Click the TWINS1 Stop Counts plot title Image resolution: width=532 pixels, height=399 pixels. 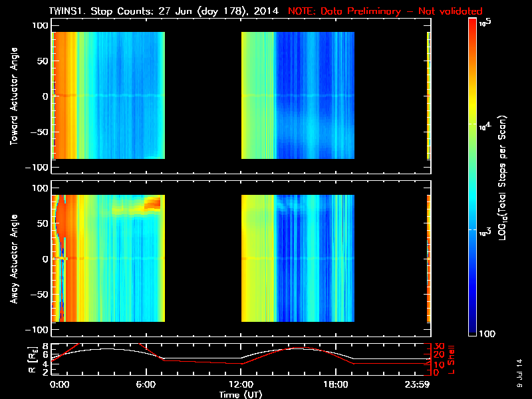(x=166, y=11)
